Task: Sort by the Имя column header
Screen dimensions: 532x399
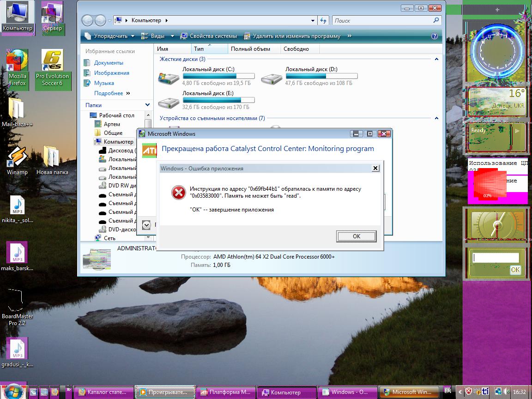Action: (x=173, y=49)
